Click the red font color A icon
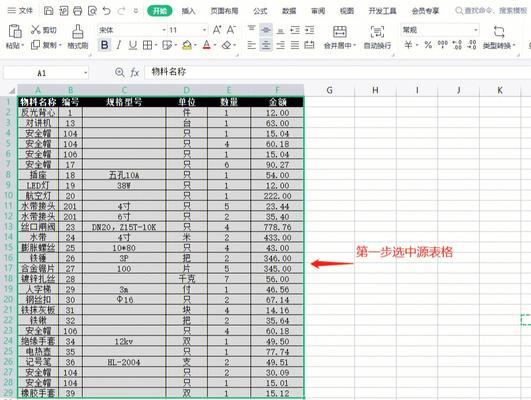531x400 pixels. [207, 45]
